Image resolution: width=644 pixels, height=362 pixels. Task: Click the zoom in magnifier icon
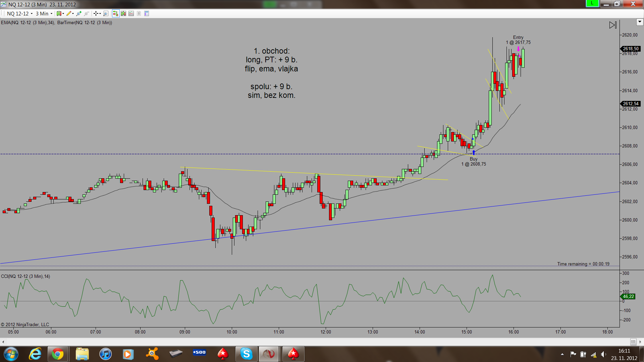pyautogui.click(x=79, y=13)
